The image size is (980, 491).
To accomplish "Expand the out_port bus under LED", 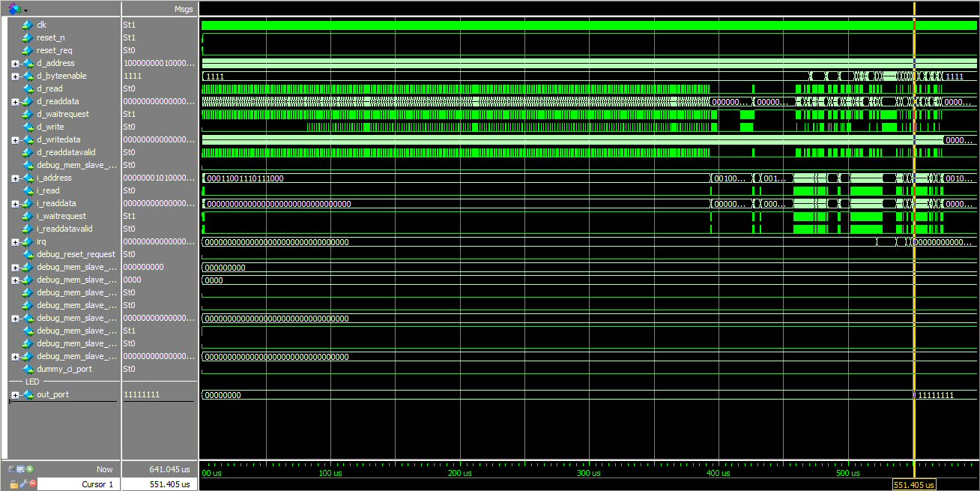I will tap(15, 395).
